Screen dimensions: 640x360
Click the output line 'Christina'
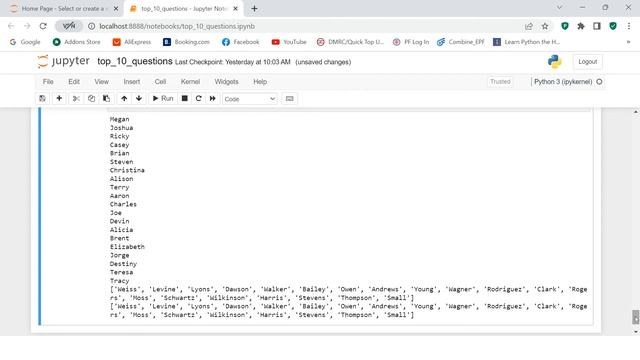[127, 170]
